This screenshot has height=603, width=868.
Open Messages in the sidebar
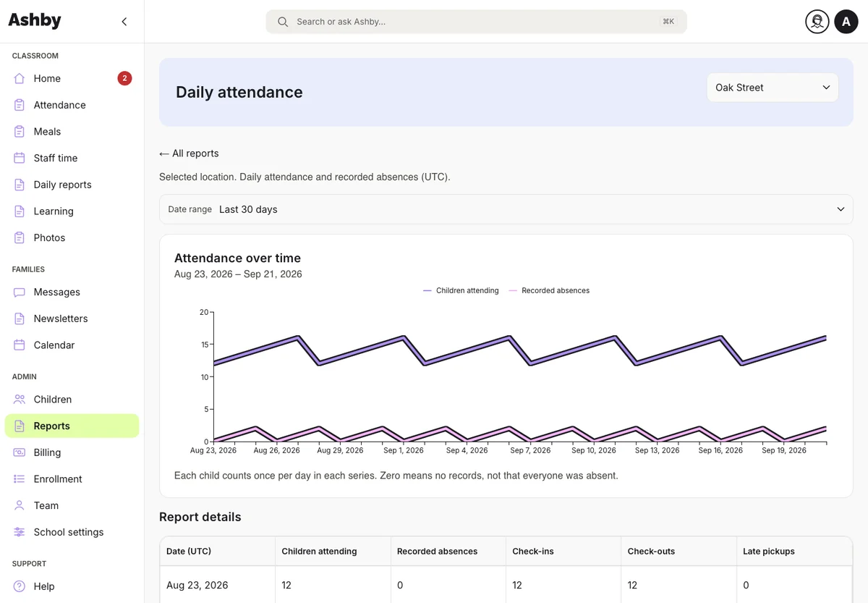tap(72, 292)
